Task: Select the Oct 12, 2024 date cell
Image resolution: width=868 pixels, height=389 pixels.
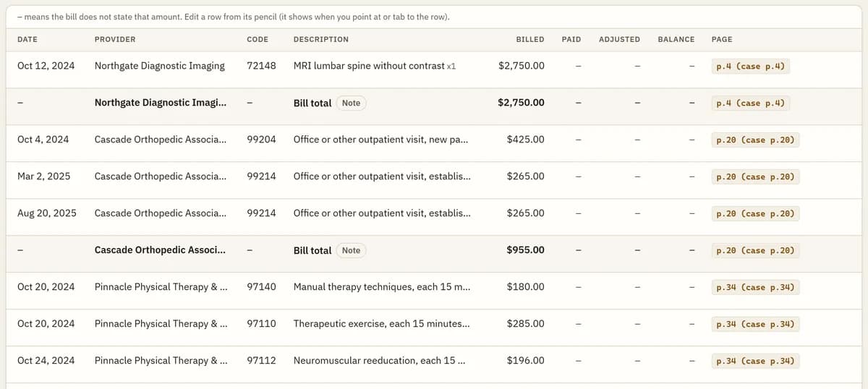Action: click(46, 66)
